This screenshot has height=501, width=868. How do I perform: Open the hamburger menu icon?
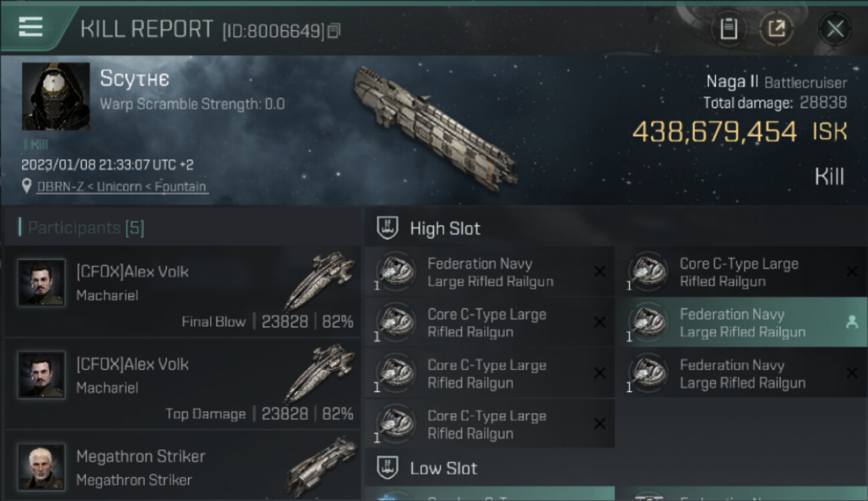[x=31, y=27]
